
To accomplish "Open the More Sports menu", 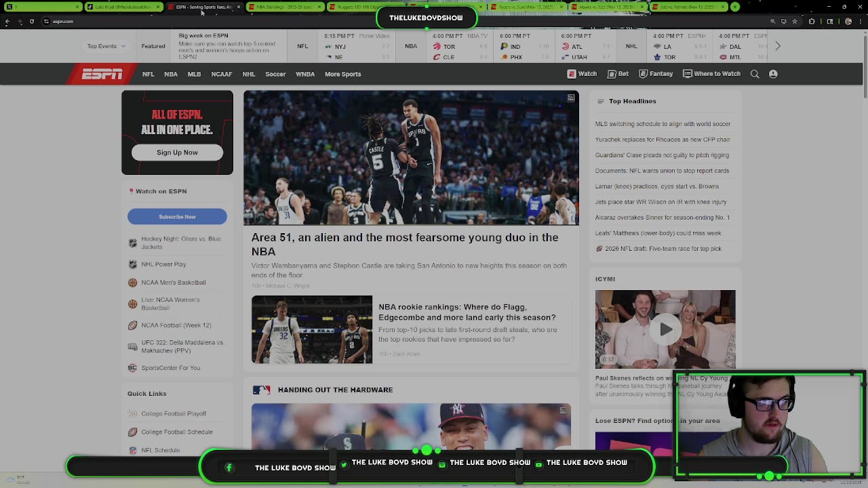I will click(342, 74).
